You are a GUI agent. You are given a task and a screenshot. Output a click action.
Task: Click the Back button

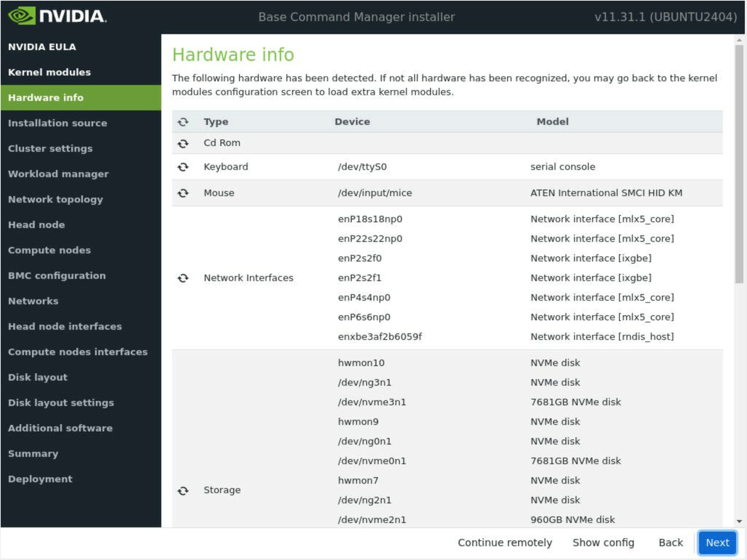click(x=670, y=542)
